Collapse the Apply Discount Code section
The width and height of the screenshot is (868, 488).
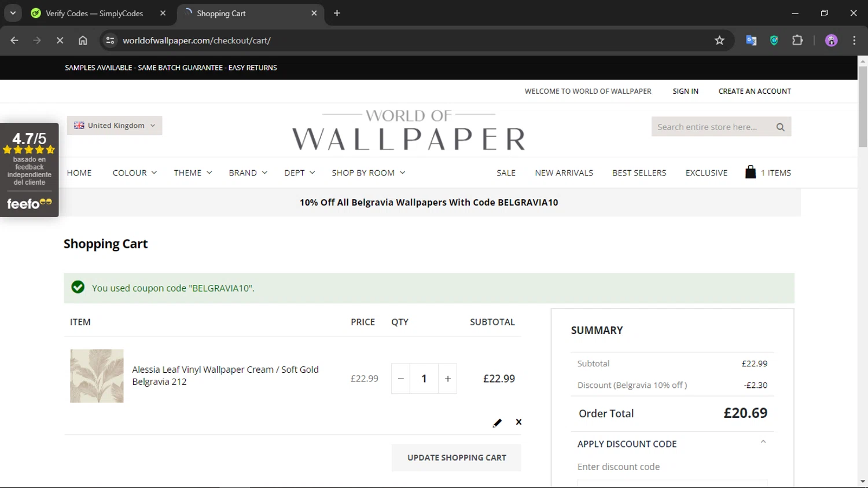(763, 442)
